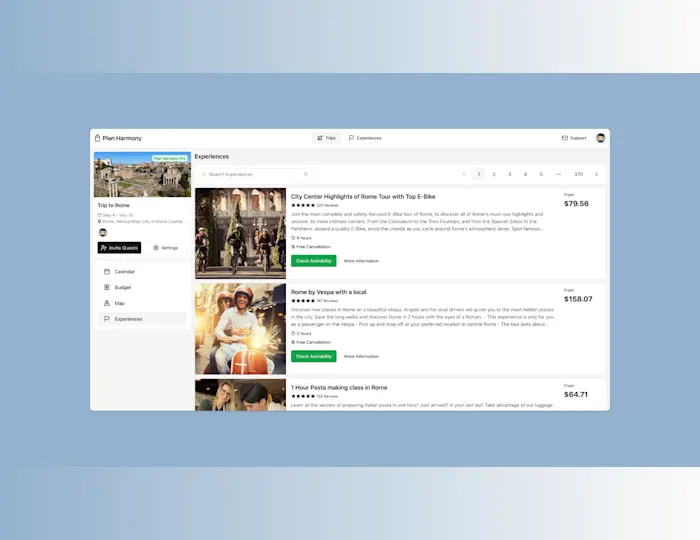This screenshot has height=540, width=700.
Task: Click the E-Bike tour photo thumbnail
Action: click(241, 233)
